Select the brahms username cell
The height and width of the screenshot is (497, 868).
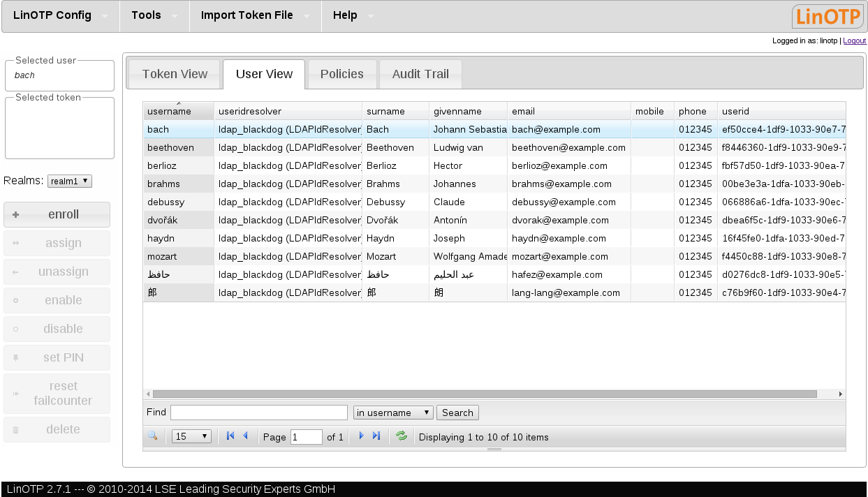point(179,184)
